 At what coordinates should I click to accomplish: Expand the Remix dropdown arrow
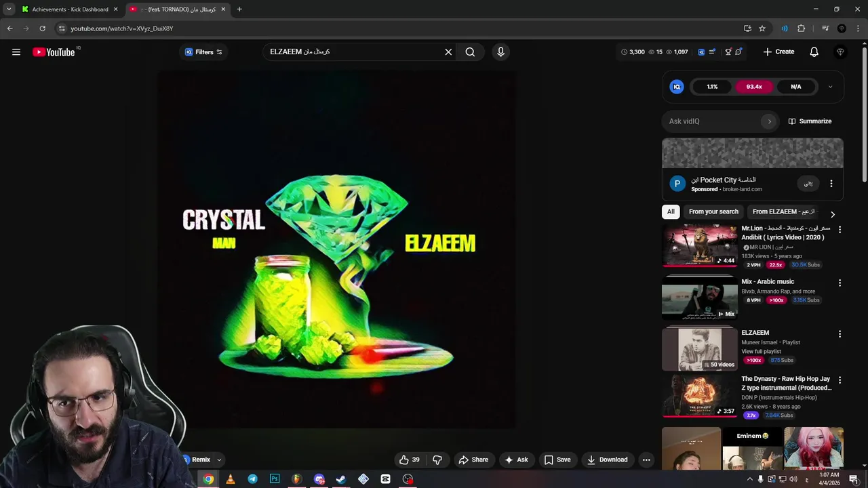(x=219, y=460)
